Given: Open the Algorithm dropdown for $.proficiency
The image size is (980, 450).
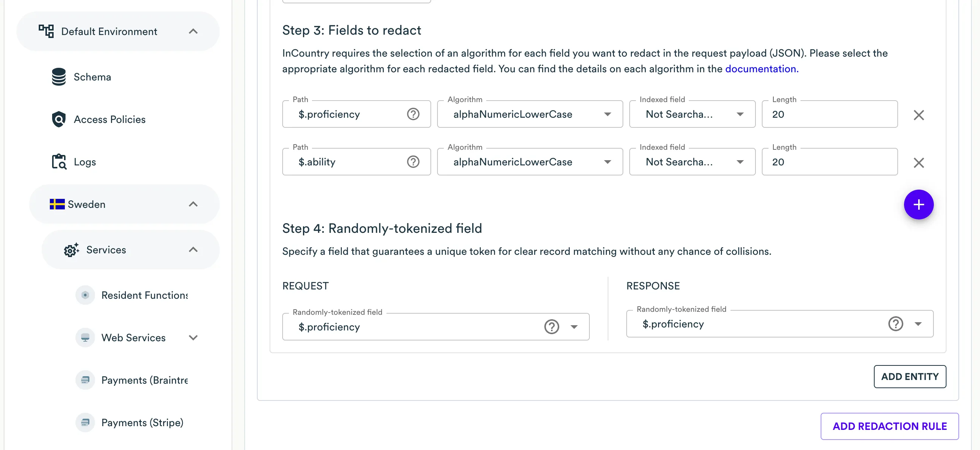Looking at the screenshot, I should coord(607,114).
